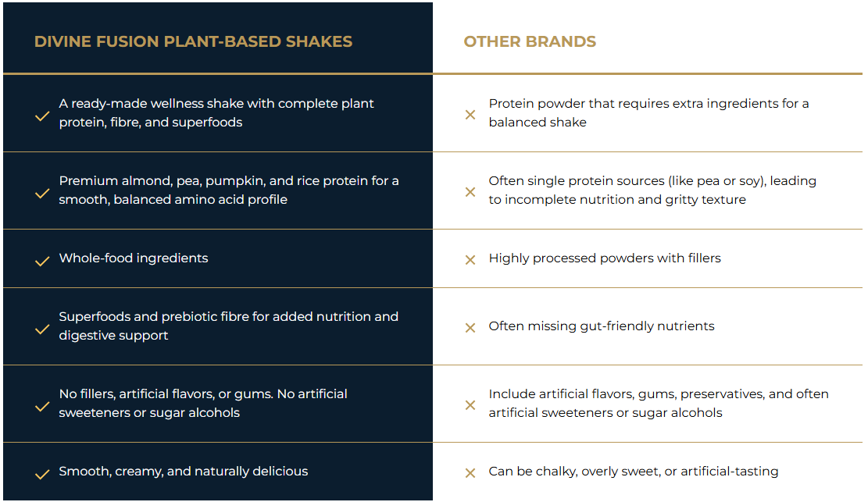The image size is (868, 502).
Task: Click the Whole-food ingredients text
Action: [x=134, y=258]
